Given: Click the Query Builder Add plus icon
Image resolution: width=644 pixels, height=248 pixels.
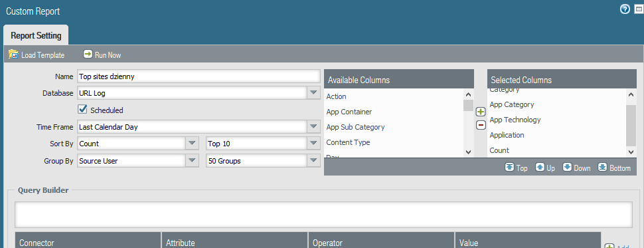Looking at the screenshot, I should click(609, 247).
